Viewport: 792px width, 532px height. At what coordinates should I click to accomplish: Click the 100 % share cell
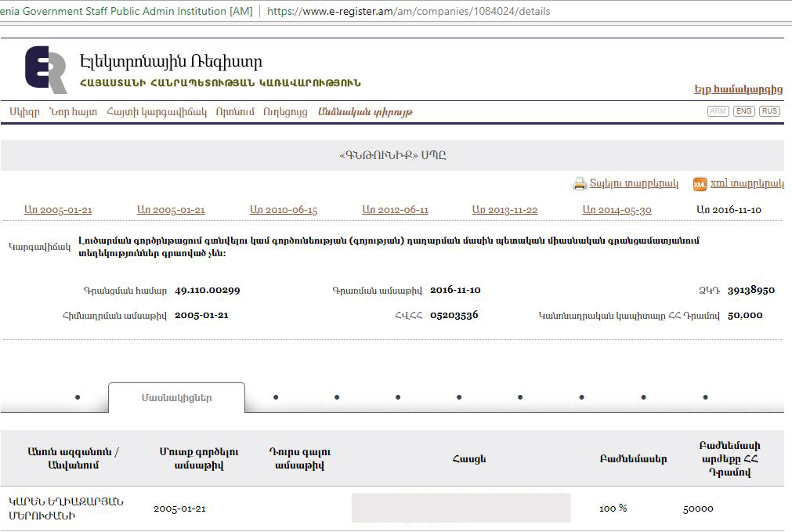[x=613, y=508]
